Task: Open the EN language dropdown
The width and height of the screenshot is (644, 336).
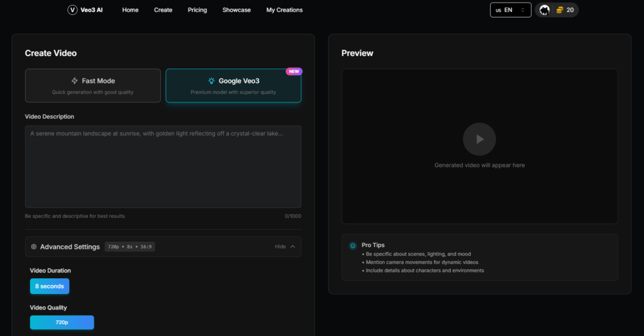Action: [511, 10]
